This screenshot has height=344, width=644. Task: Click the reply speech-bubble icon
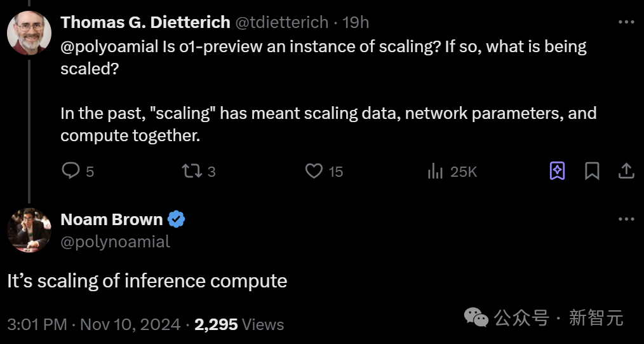[x=70, y=170]
